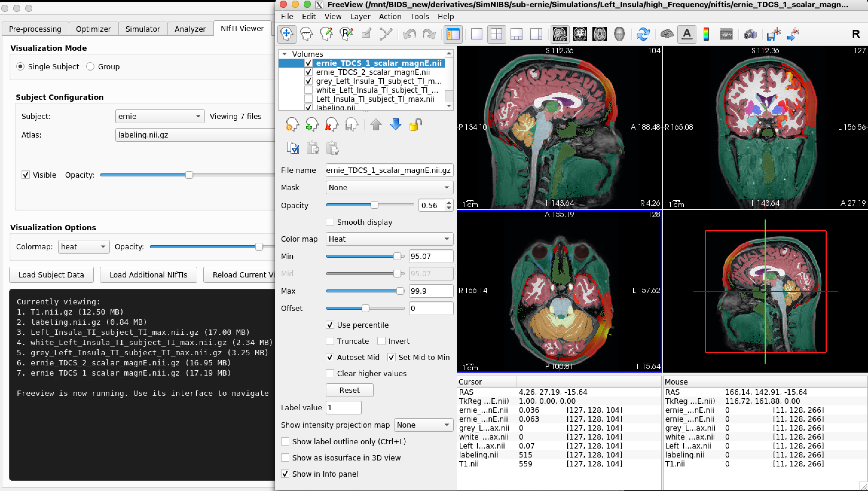
Task: Switch to the coronal view
Action: [x=580, y=34]
